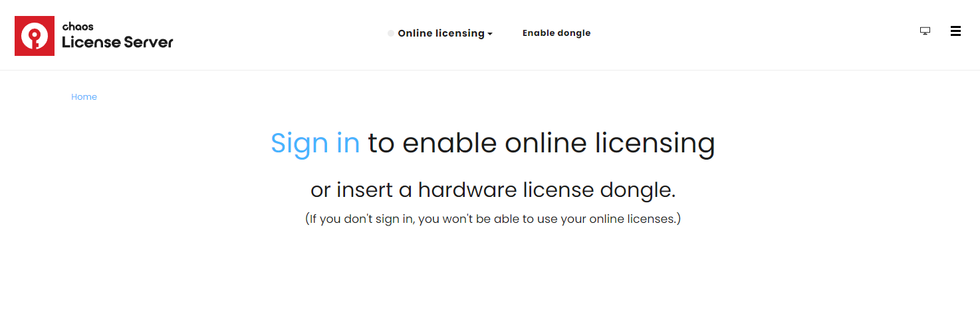Click the red Chaos keyhole logo icon
The image size is (980, 324).
(35, 36)
